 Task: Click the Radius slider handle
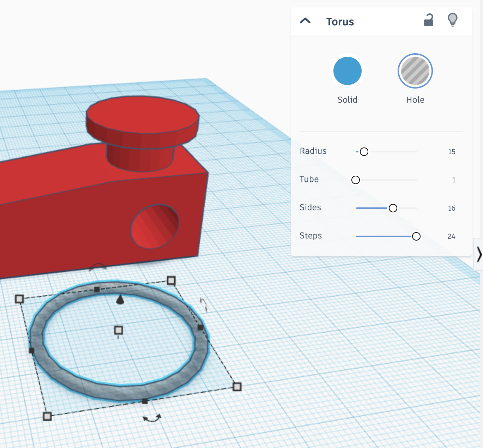coord(364,152)
